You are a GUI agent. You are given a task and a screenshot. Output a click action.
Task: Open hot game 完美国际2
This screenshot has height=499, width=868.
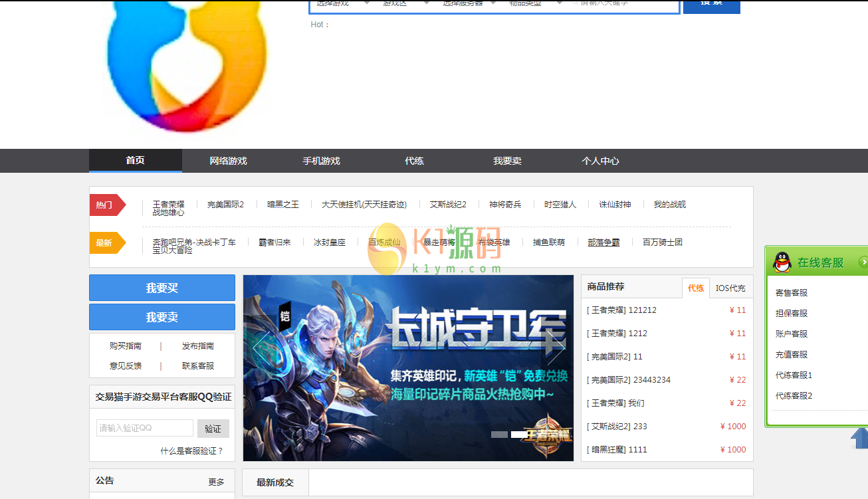[x=225, y=205]
